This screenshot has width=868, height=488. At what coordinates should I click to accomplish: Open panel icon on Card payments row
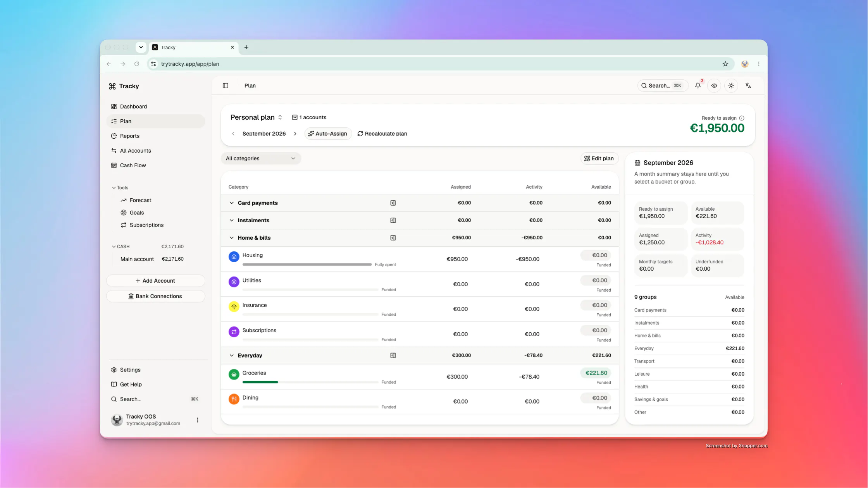[393, 203]
